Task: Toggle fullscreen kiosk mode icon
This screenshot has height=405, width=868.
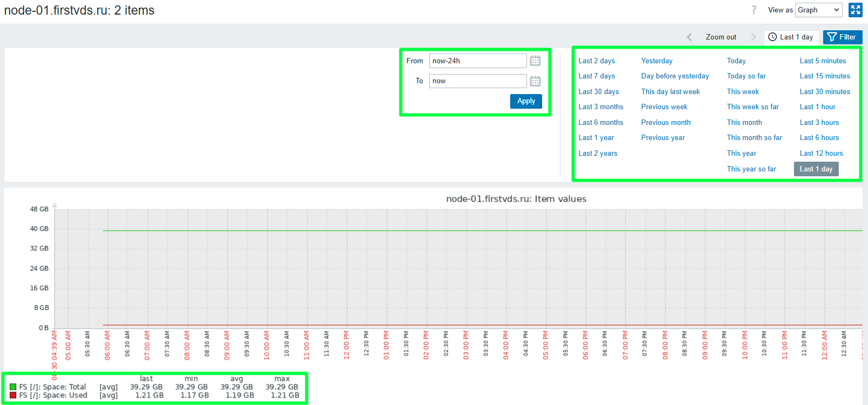Action: pos(856,10)
